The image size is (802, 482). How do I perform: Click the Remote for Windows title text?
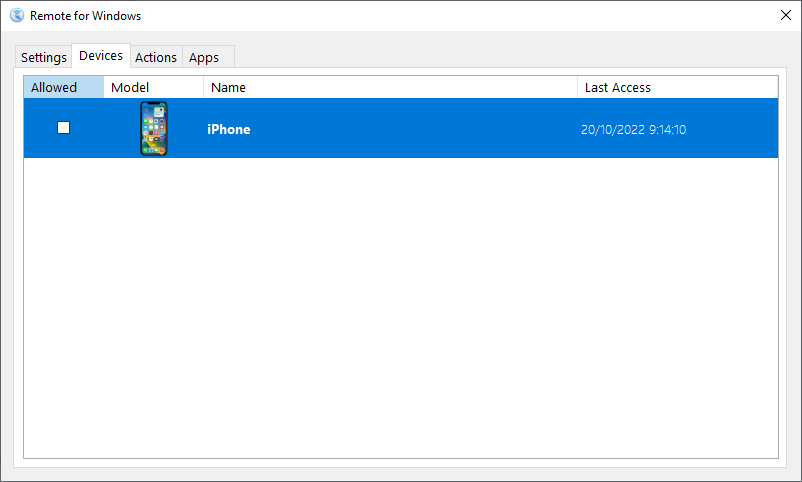(x=85, y=16)
